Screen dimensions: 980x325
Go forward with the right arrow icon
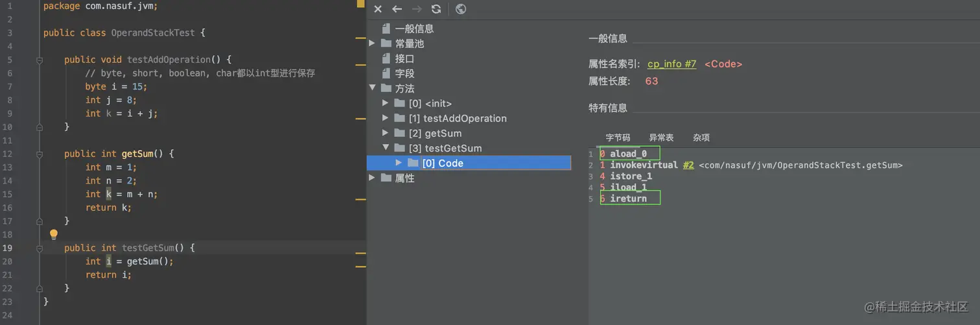pos(417,9)
